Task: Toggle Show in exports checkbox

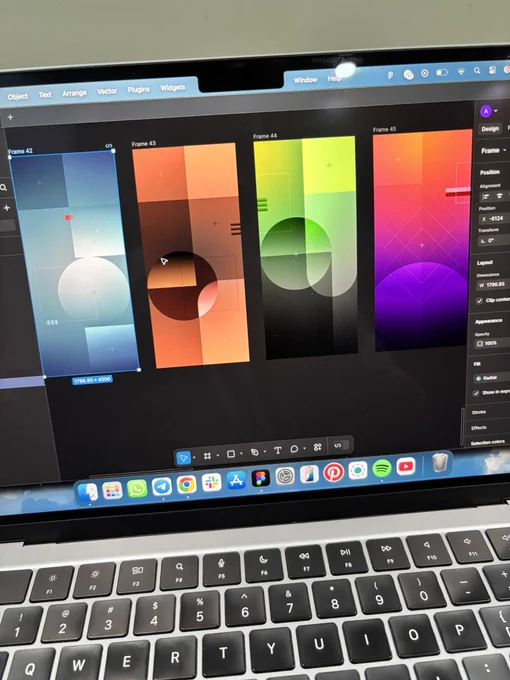Action: 476,393
